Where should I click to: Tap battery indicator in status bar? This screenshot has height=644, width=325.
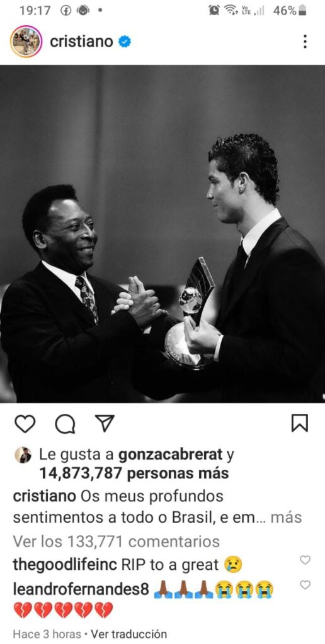click(302, 11)
